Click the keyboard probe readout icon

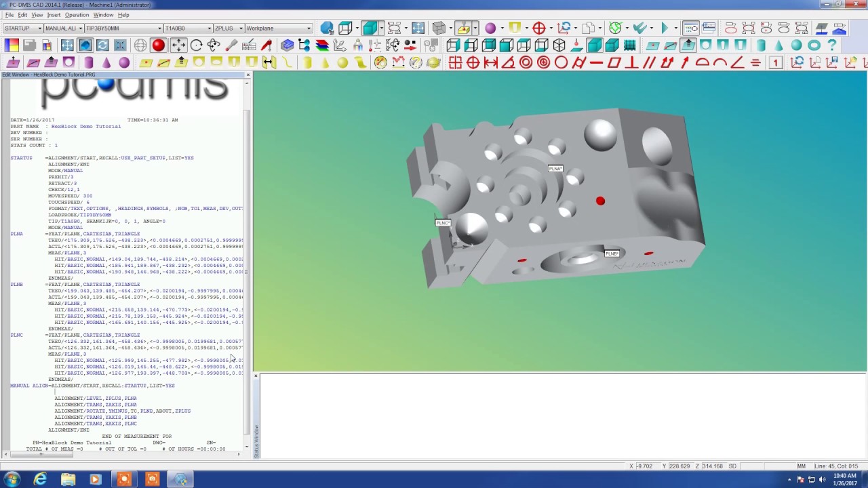pos(249,45)
